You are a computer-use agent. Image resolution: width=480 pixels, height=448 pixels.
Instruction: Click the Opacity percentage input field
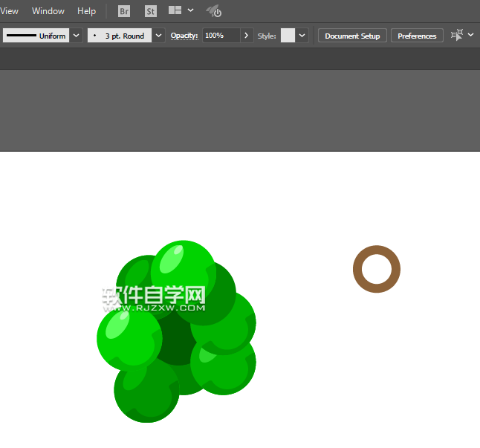221,36
